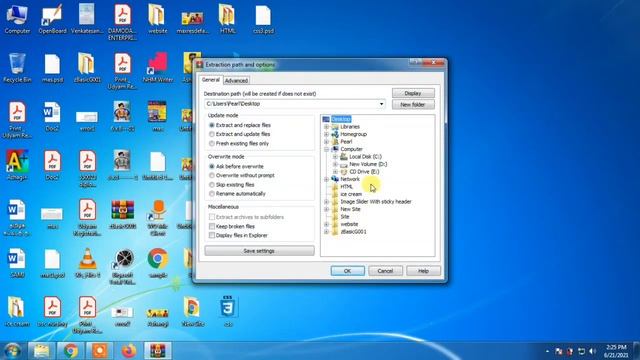Open the Windows Start button

tap(12, 351)
